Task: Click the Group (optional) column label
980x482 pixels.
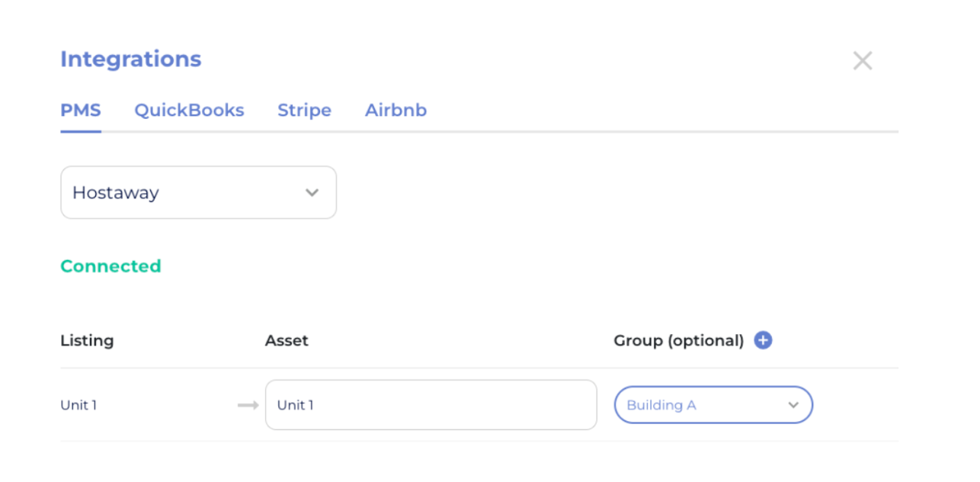Action: point(678,341)
